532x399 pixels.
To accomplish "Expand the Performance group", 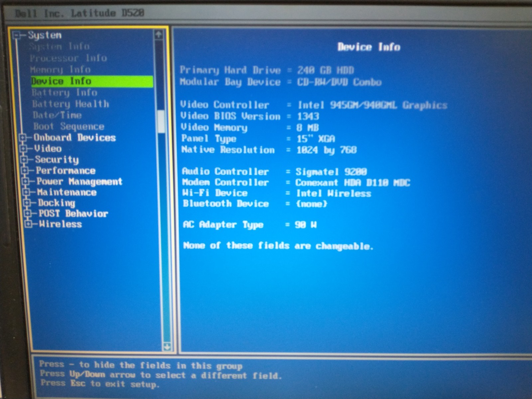I will point(25,171).
